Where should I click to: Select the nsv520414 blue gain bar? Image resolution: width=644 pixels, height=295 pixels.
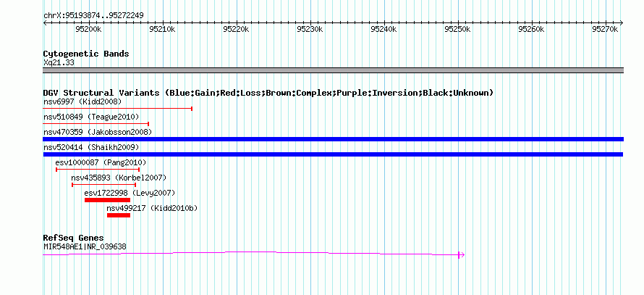[333, 154]
